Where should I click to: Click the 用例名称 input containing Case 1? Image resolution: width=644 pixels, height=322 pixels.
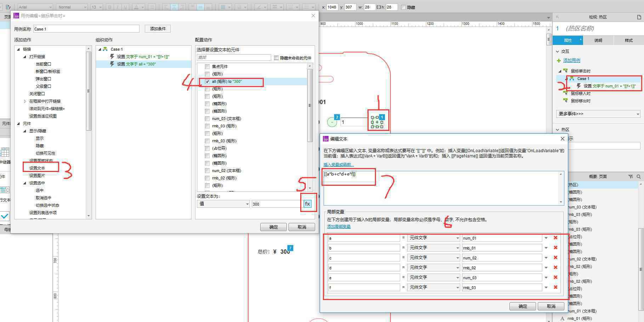pyautogui.click(x=86, y=29)
